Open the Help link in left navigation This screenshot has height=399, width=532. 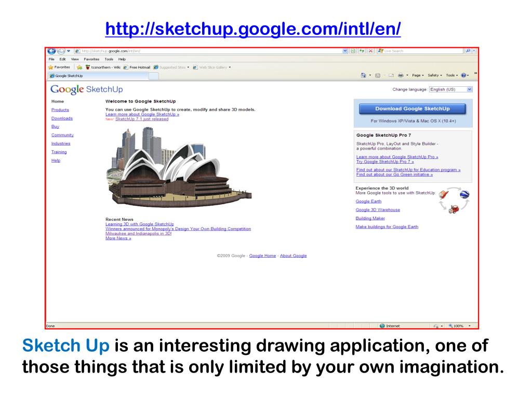coord(56,161)
